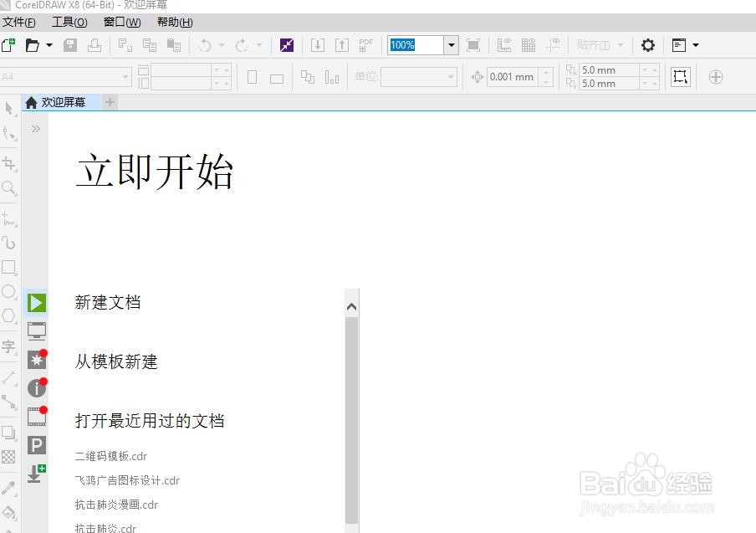Image resolution: width=756 pixels, height=533 pixels.
Task: Open the 工具 menu
Action: pyautogui.click(x=68, y=22)
